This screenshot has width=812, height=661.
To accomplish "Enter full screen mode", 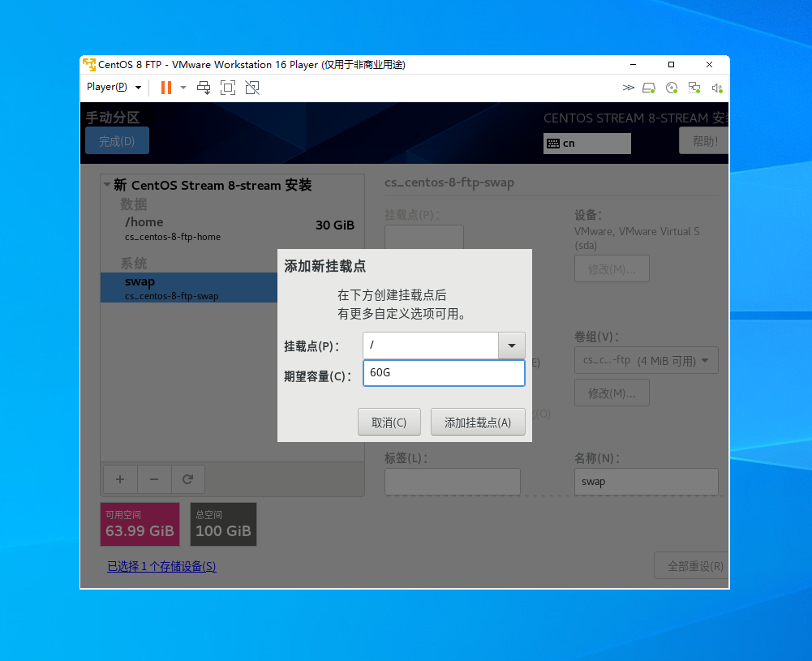I will 228,88.
